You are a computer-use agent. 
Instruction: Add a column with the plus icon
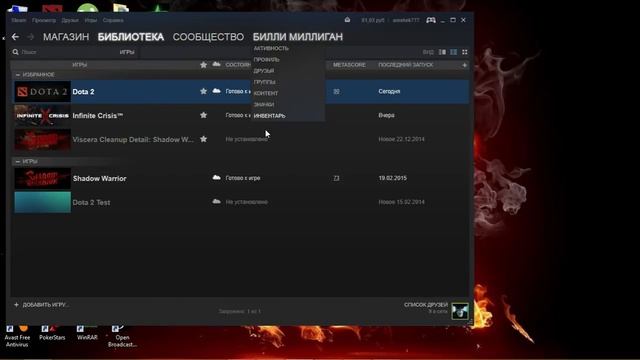click(x=464, y=65)
